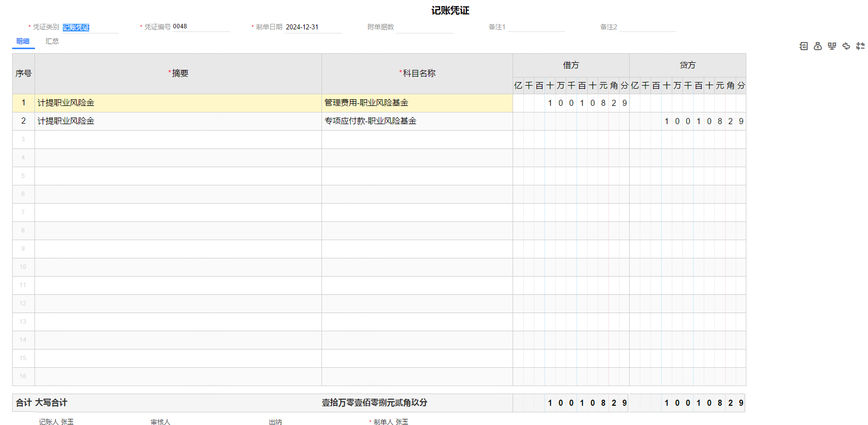
Task: Click the row 1 debit amount cell
Action: point(571,103)
